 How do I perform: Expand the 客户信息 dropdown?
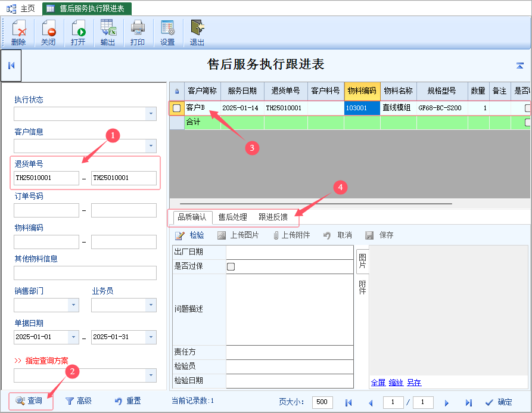pos(151,146)
